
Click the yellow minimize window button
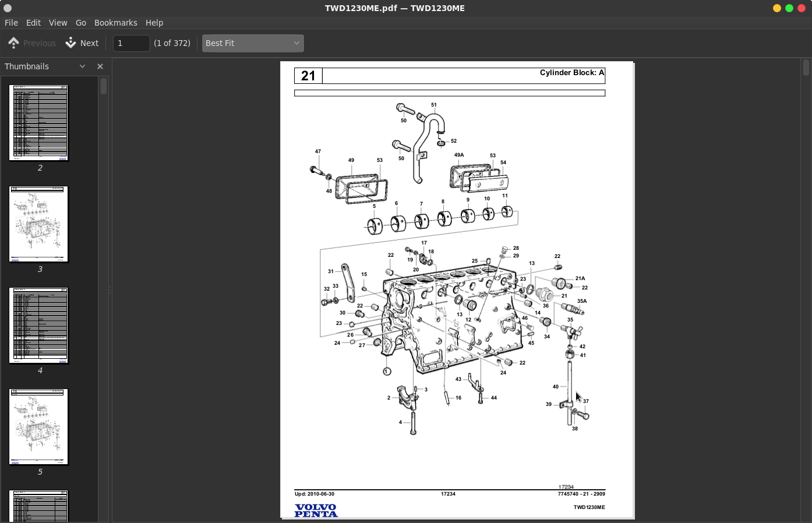pyautogui.click(x=777, y=8)
